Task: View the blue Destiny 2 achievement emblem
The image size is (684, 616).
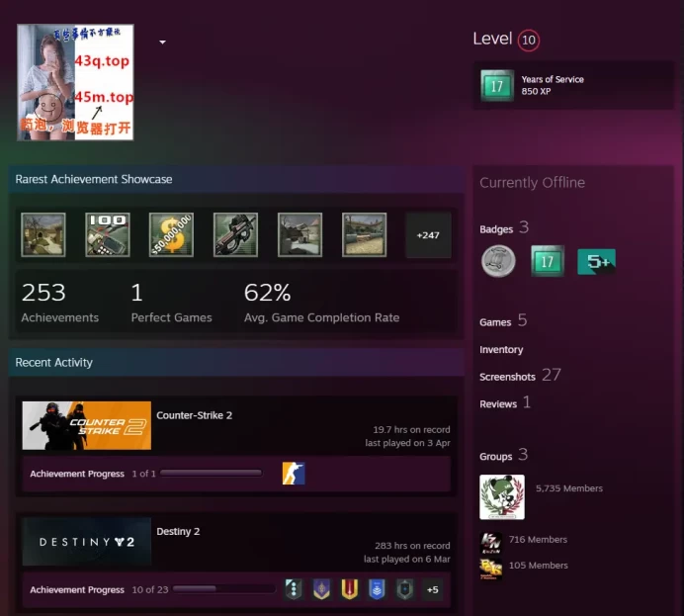Action: point(377,589)
